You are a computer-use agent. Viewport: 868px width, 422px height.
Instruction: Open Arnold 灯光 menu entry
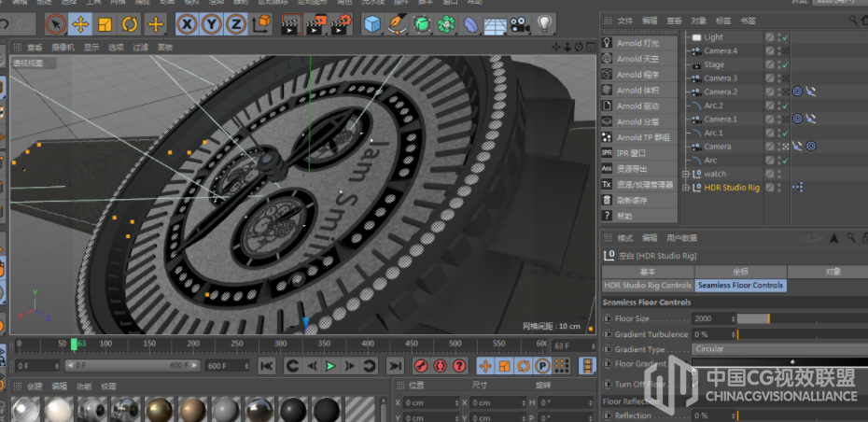[x=638, y=43]
